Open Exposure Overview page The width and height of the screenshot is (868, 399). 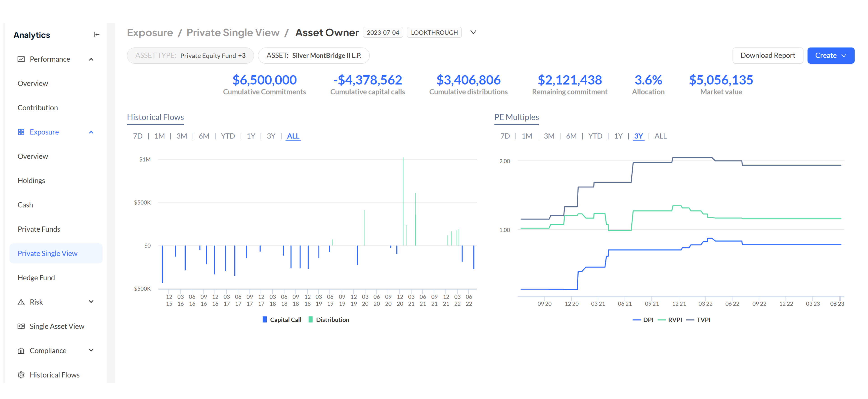click(33, 156)
